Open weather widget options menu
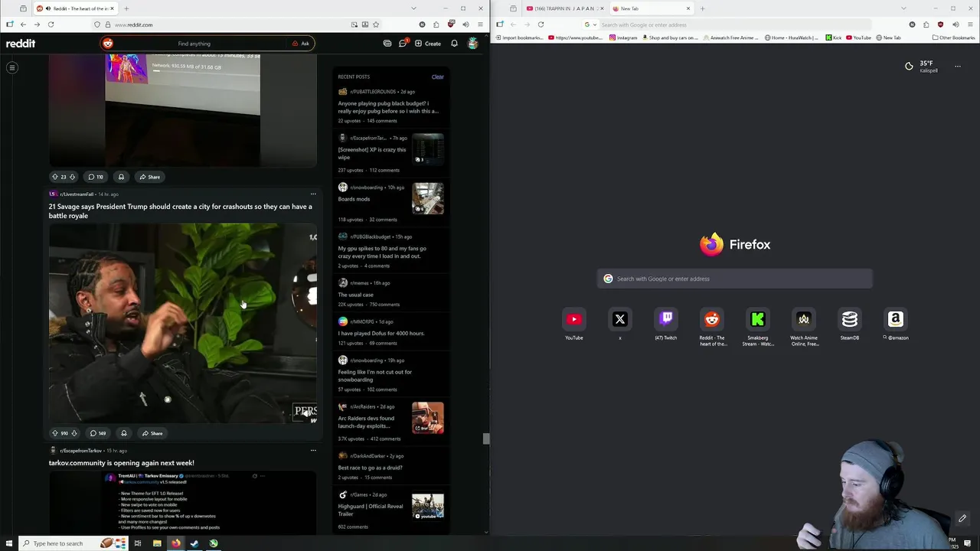Image resolution: width=980 pixels, height=551 pixels. [957, 67]
